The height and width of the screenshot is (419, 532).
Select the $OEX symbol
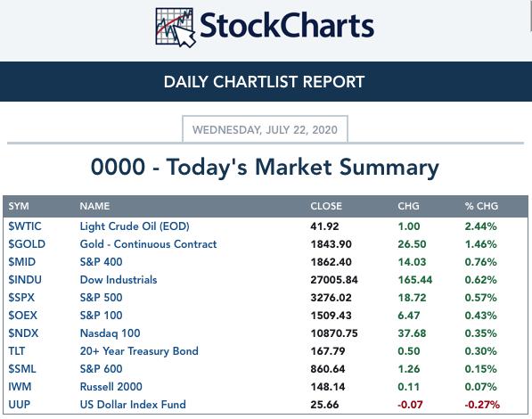23,315
